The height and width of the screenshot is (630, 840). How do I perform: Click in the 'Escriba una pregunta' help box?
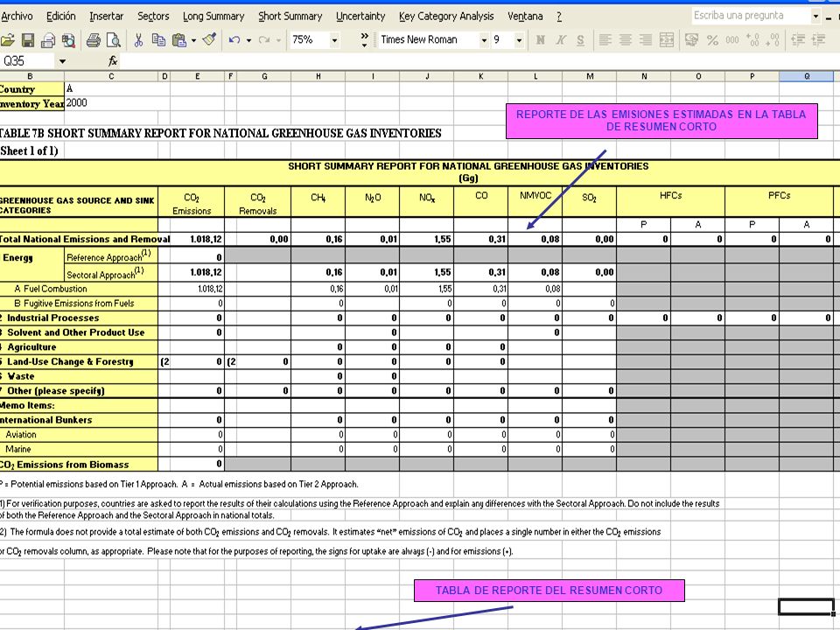click(x=751, y=16)
